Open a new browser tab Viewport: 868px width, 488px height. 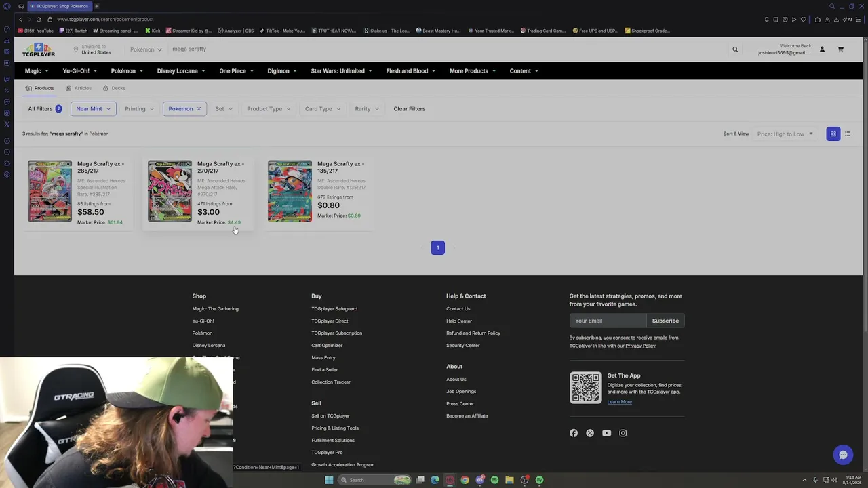pos(96,6)
